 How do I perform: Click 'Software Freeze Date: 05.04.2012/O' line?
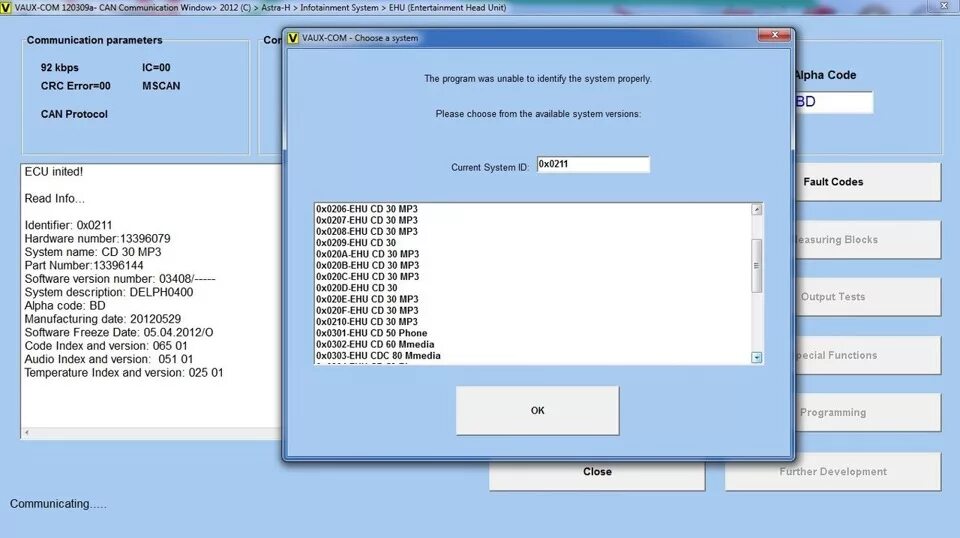(x=119, y=332)
